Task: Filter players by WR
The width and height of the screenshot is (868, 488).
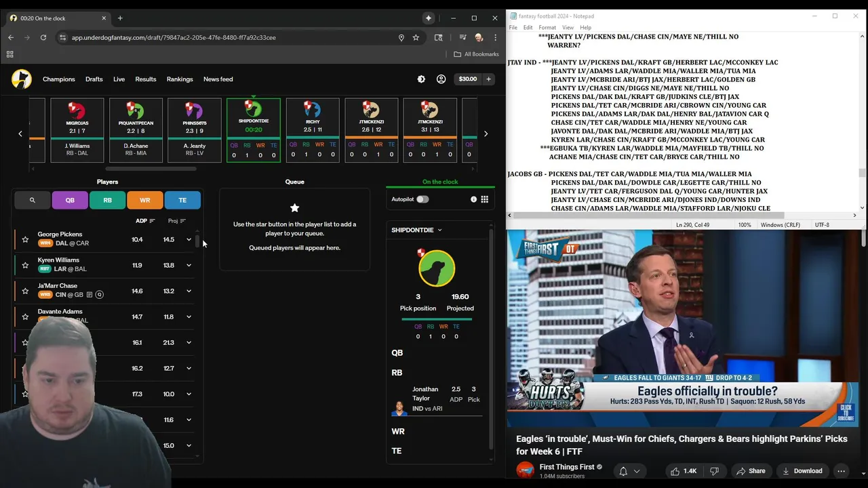Action: pos(144,200)
